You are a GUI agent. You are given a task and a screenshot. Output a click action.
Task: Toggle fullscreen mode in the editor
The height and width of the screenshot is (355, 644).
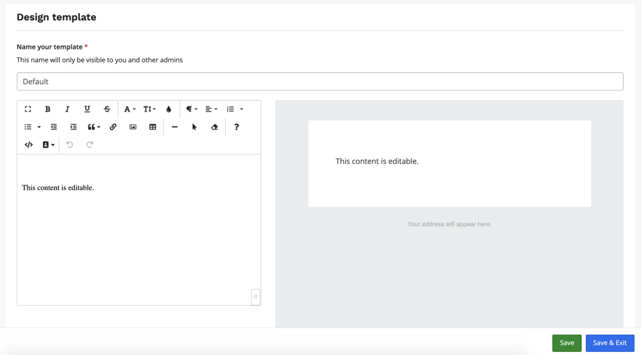tap(28, 109)
